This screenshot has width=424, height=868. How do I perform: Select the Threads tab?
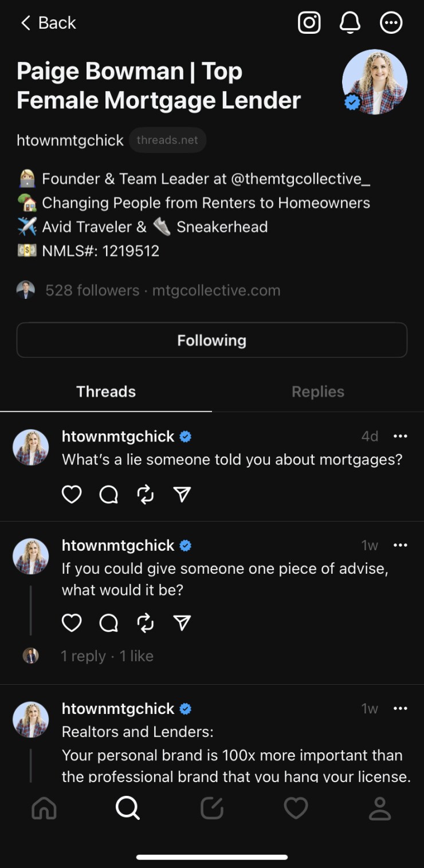click(x=106, y=392)
